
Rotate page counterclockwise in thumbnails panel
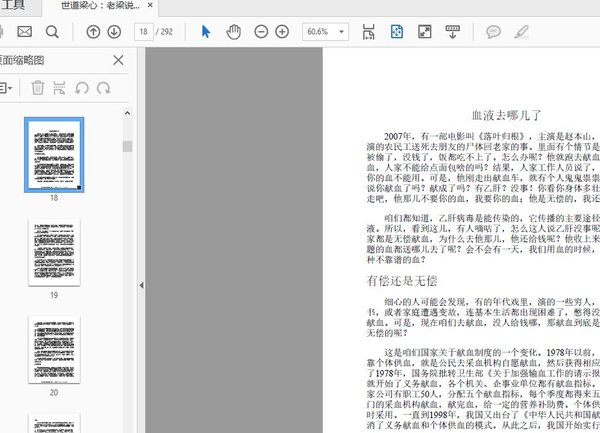82,88
